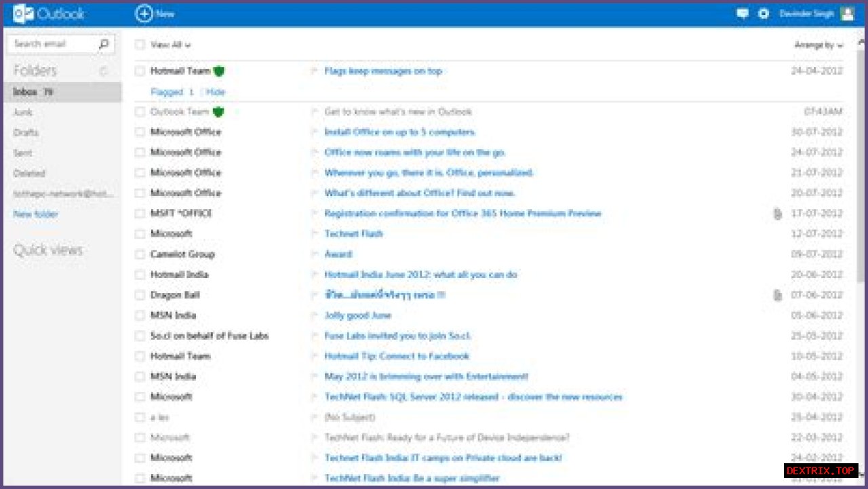This screenshot has height=489, width=868.
Task: Open the Junk folder
Action: click(x=23, y=113)
